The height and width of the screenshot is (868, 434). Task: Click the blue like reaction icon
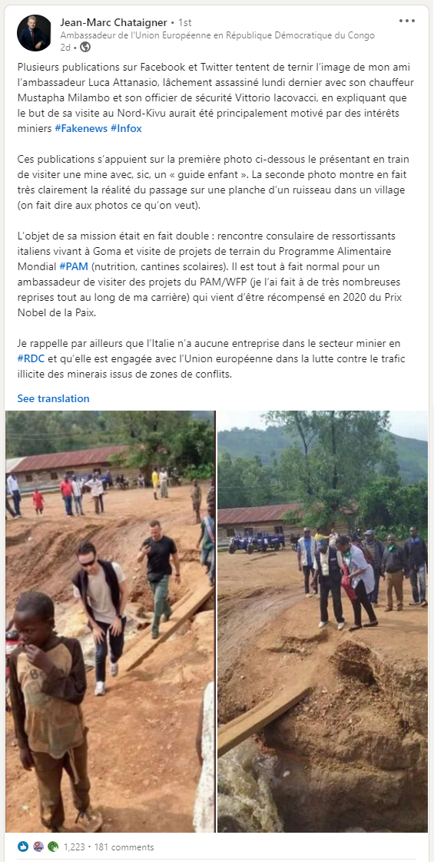pos(23,847)
